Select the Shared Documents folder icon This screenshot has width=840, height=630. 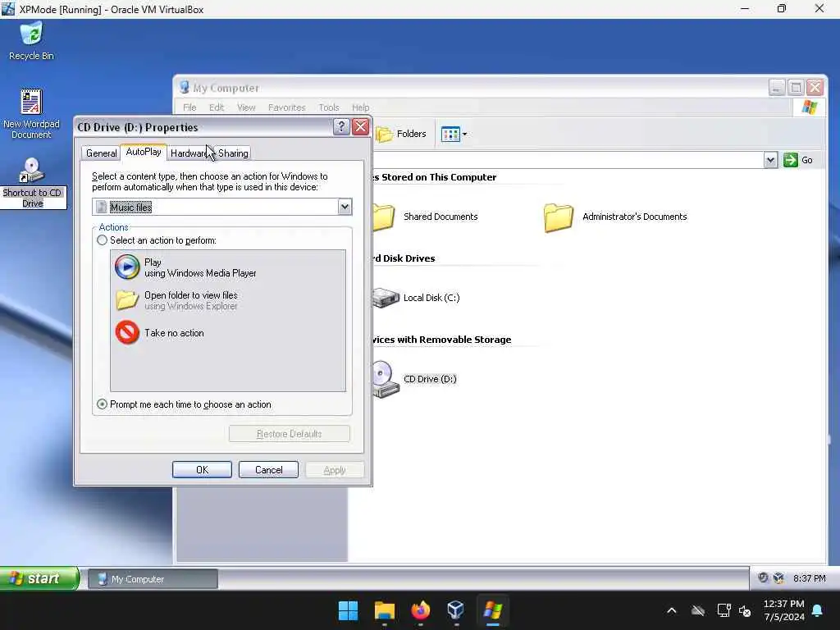384,217
